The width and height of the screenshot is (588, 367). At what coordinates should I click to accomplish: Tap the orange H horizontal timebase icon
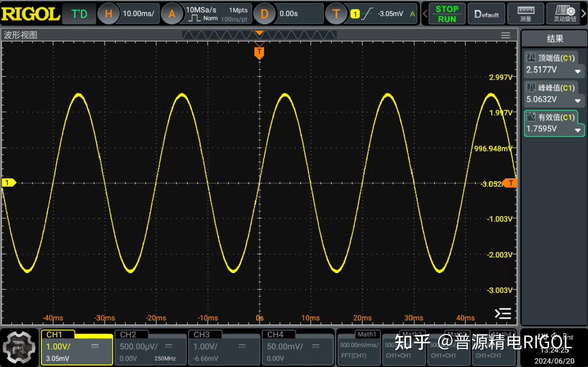[x=108, y=13]
